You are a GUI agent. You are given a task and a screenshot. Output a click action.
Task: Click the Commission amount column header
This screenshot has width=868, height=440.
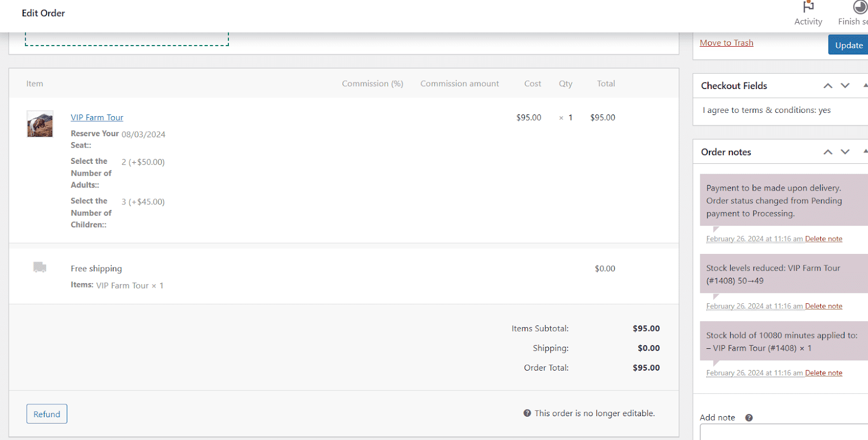pyautogui.click(x=459, y=84)
